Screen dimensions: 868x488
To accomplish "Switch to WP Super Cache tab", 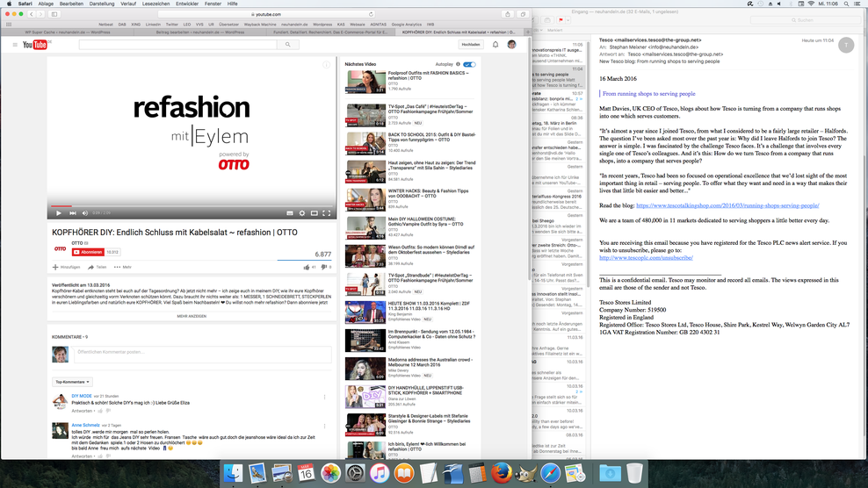I will tap(68, 32).
